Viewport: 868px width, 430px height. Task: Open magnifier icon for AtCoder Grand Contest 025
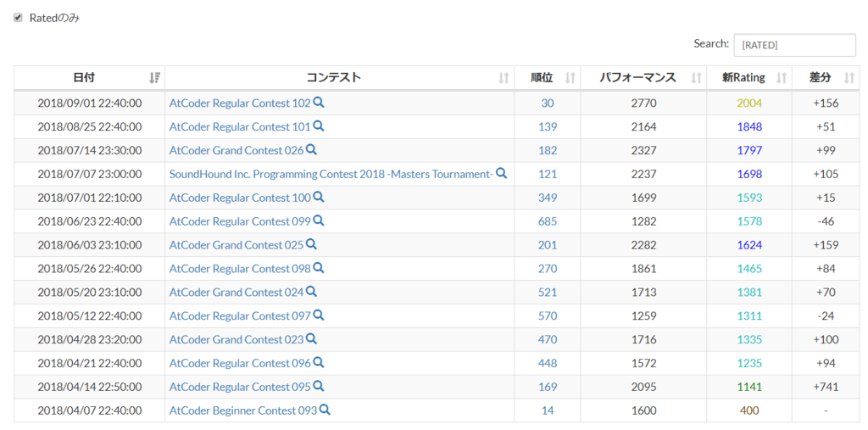tap(312, 243)
